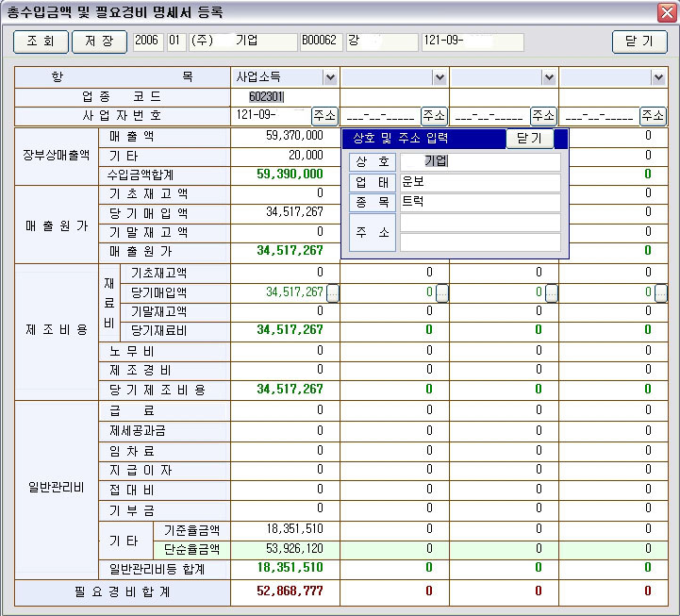Expand the third column's empty 항목 dropdown
Viewport: 680px width, 616px height.
(x=549, y=77)
